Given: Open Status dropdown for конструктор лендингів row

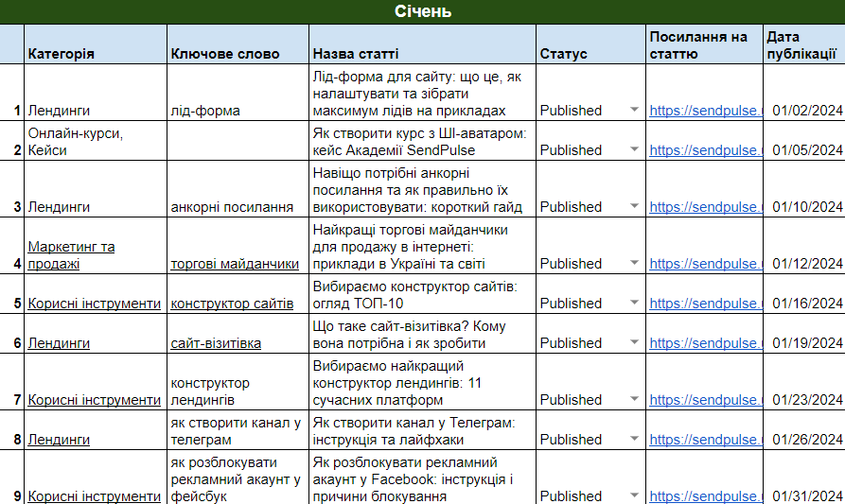Looking at the screenshot, I should click(x=634, y=399).
